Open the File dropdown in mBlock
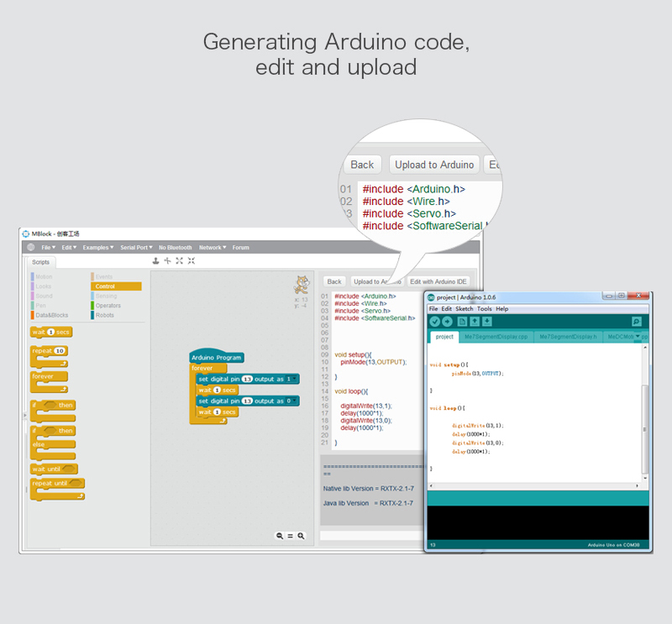This screenshot has width=672, height=624. [x=48, y=248]
